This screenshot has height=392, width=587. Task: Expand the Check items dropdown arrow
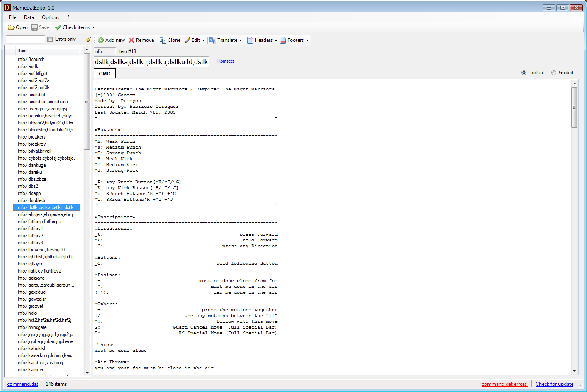coord(93,28)
